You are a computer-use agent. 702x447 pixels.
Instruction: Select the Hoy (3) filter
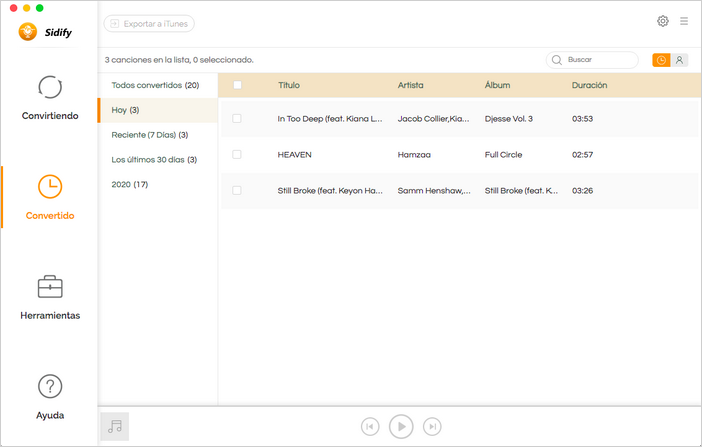click(x=158, y=110)
